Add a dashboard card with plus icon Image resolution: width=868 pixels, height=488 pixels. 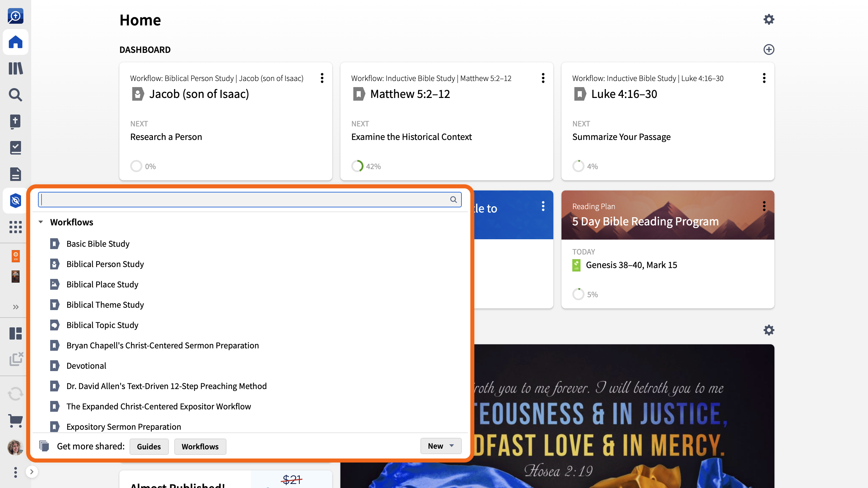click(x=769, y=49)
